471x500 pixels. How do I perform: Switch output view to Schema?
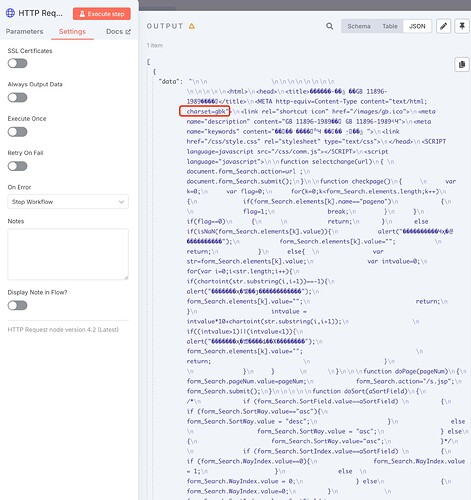point(359,26)
